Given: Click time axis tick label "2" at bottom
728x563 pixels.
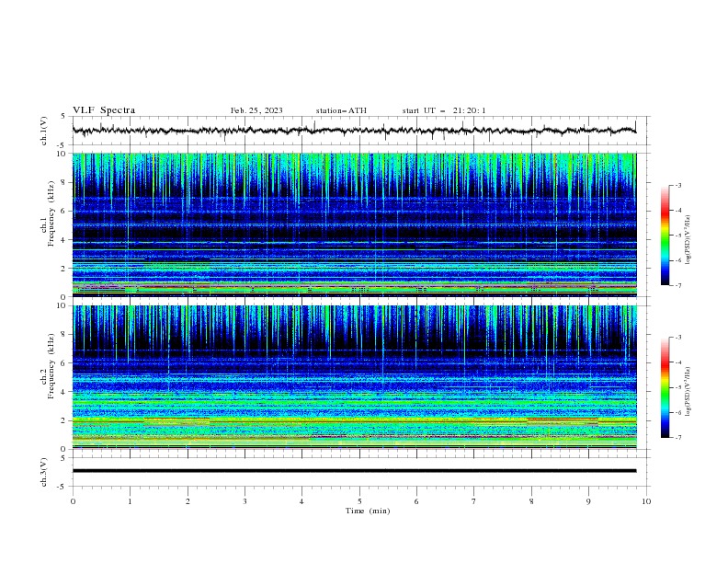Looking at the screenshot, I should pyautogui.click(x=188, y=501).
